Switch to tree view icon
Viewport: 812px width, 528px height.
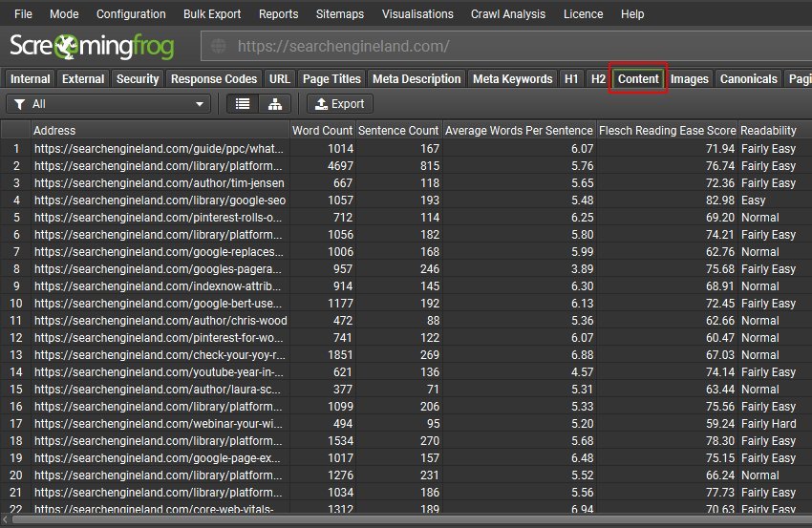pyautogui.click(x=274, y=104)
